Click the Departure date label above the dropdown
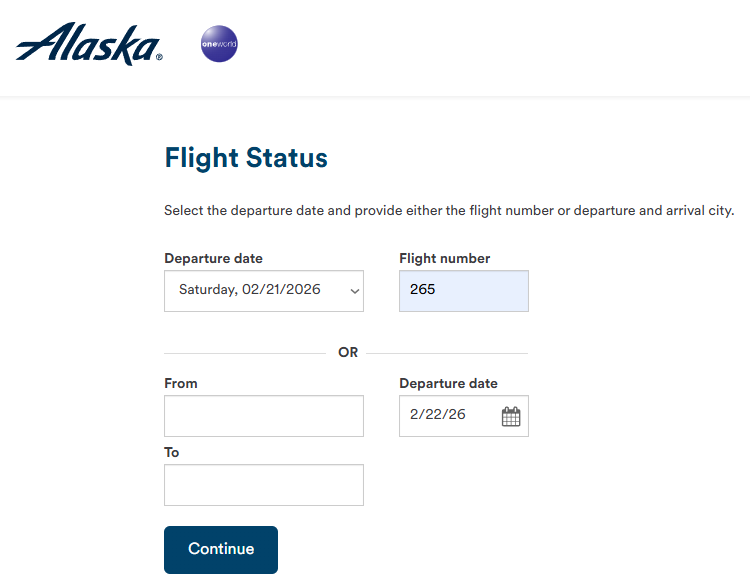The height and width of the screenshot is (587, 750). click(x=213, y=259)
